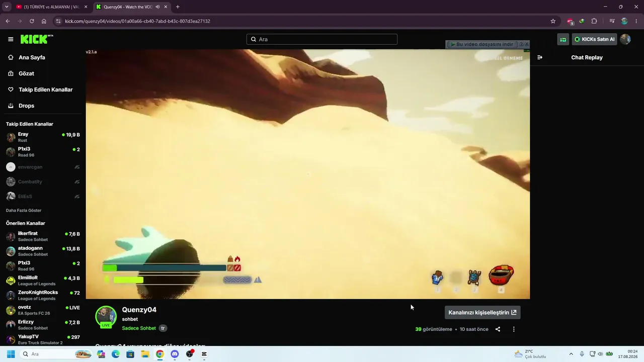
Task: Show hidden system tray icons
Action: click(x=571, y=354)
